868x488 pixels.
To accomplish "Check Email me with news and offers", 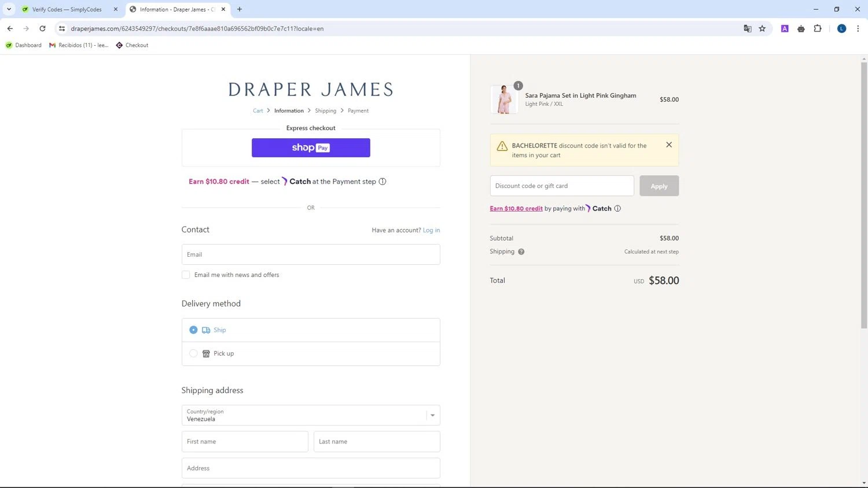I will tap(186, 275).
